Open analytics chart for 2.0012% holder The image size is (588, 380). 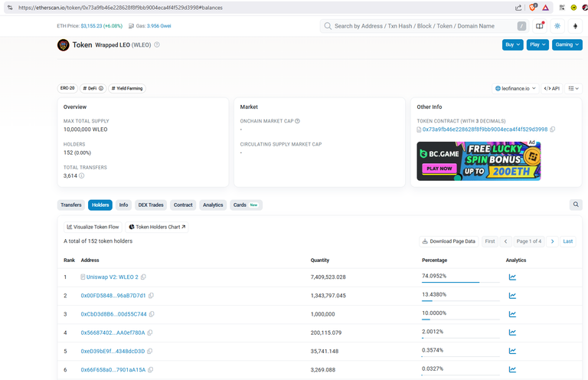coord(512,332)
